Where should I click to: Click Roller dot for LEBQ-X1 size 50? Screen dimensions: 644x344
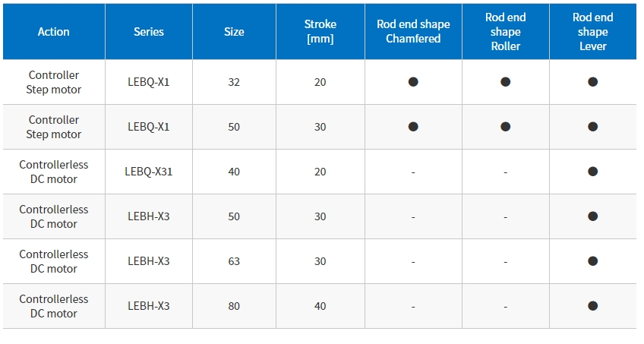pos(506,126)
